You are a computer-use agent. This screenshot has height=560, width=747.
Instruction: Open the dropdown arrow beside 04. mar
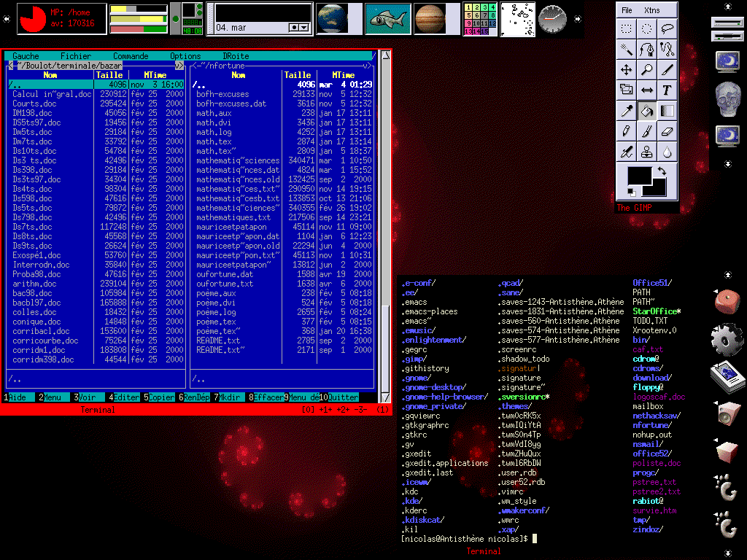coord(298,27)
